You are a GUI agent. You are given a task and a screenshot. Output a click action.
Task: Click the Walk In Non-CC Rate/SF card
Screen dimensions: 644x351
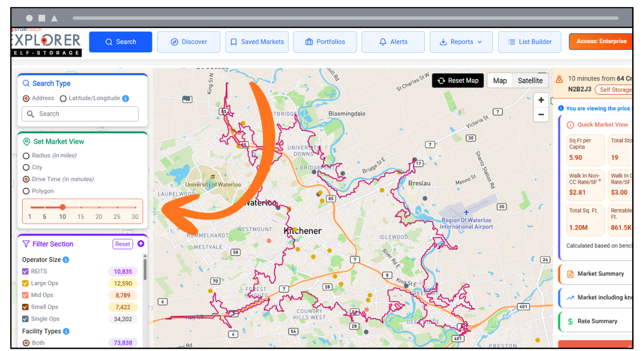click(x=585, y=185)
